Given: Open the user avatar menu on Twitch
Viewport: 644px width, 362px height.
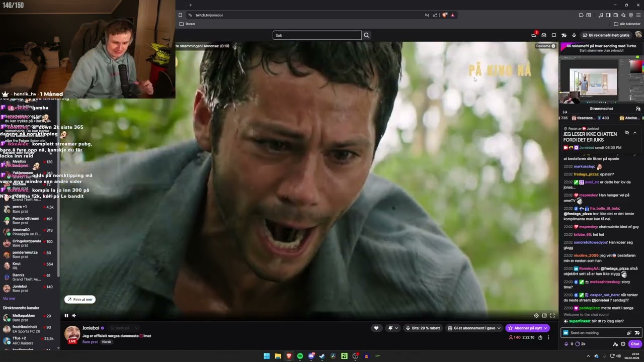Looking at the screenshot, I should point(638,35).
